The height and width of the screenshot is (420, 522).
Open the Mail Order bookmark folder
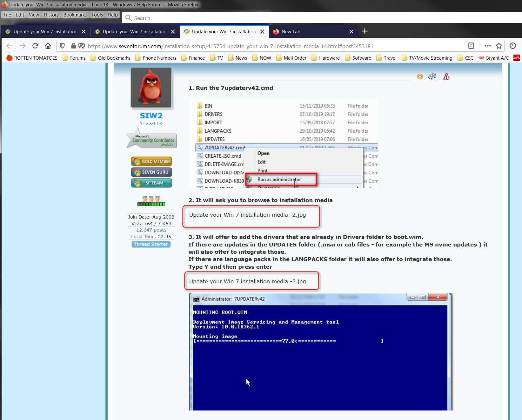(x=291, y=58)
